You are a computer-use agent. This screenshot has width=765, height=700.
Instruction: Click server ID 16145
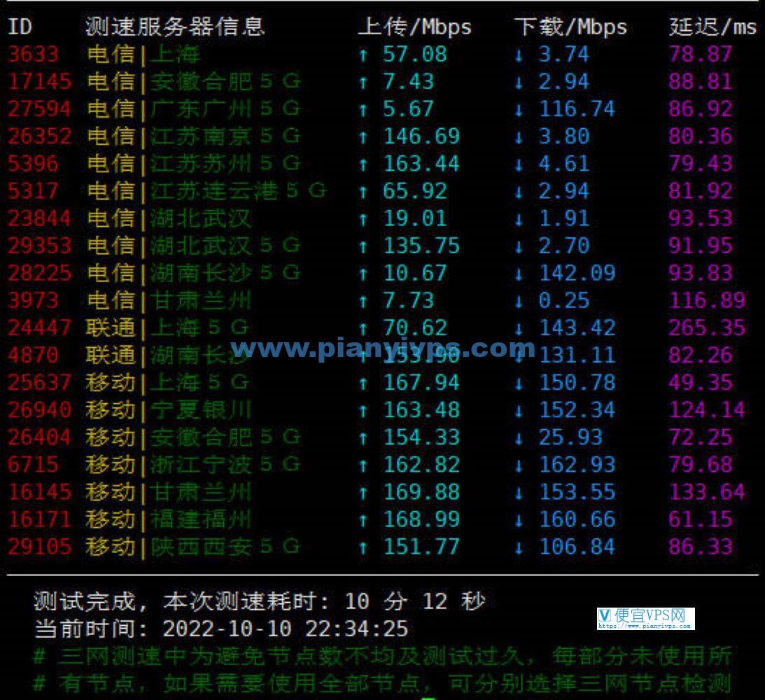click(39, 491)
